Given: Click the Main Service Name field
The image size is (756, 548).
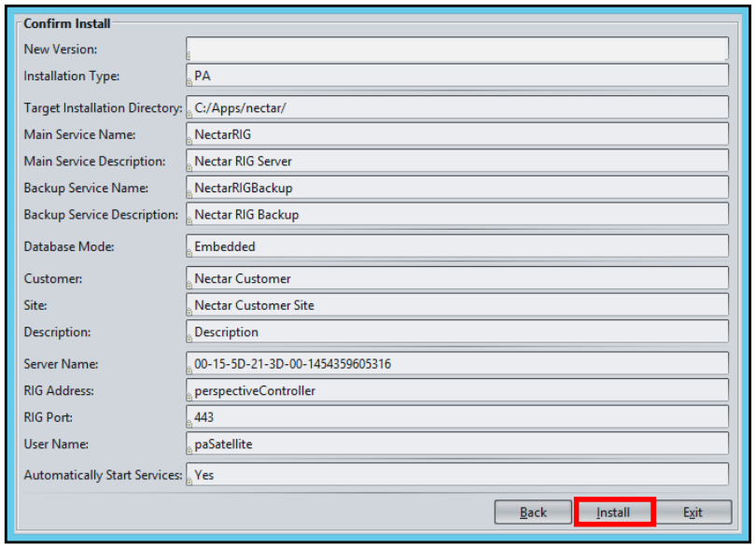Looking at the screenshot, I should click(457, 134).
